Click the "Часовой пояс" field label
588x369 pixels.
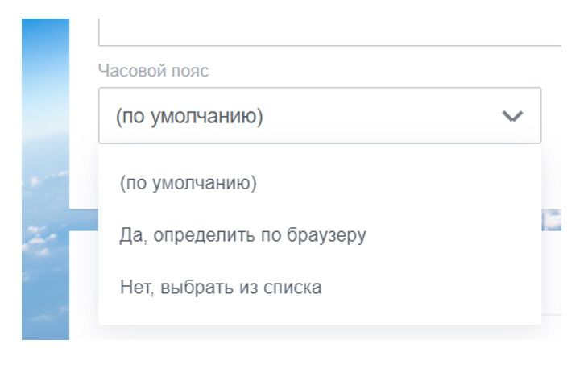(x=153, y=71)
